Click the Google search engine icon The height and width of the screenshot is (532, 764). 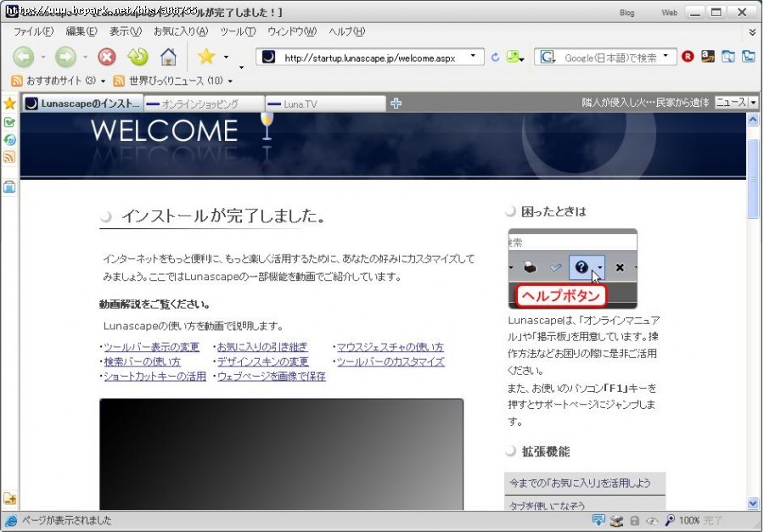548,57
